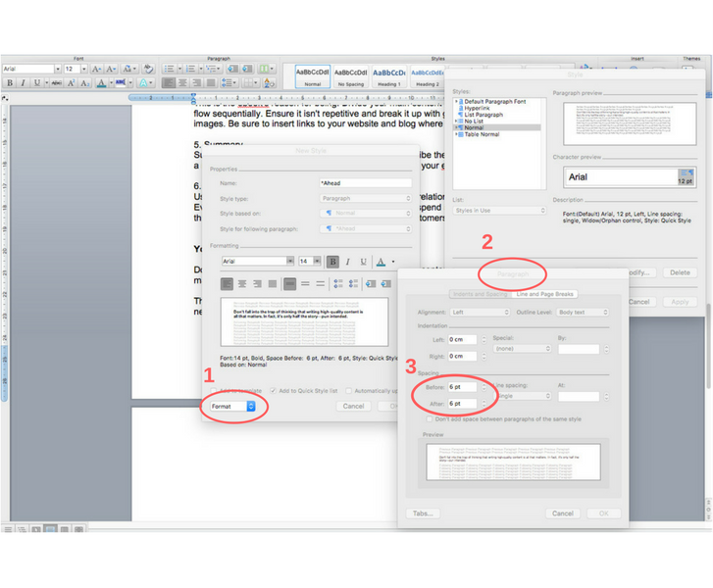Switch to 'Indents and Spacing' tab

click(x=481, y=294)
